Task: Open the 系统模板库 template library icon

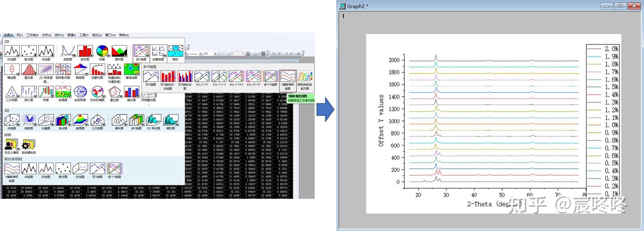Action: (28, 145)
